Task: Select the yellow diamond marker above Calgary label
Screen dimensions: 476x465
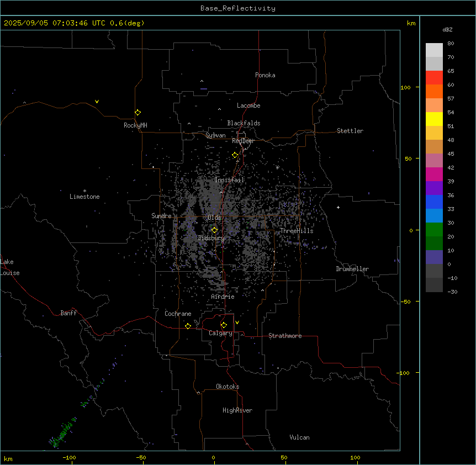Action: [x=224, y=325]
